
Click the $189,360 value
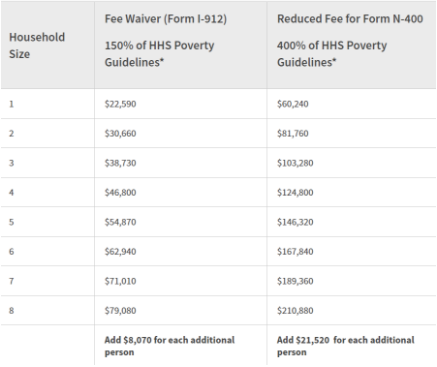tap(295, 281)
